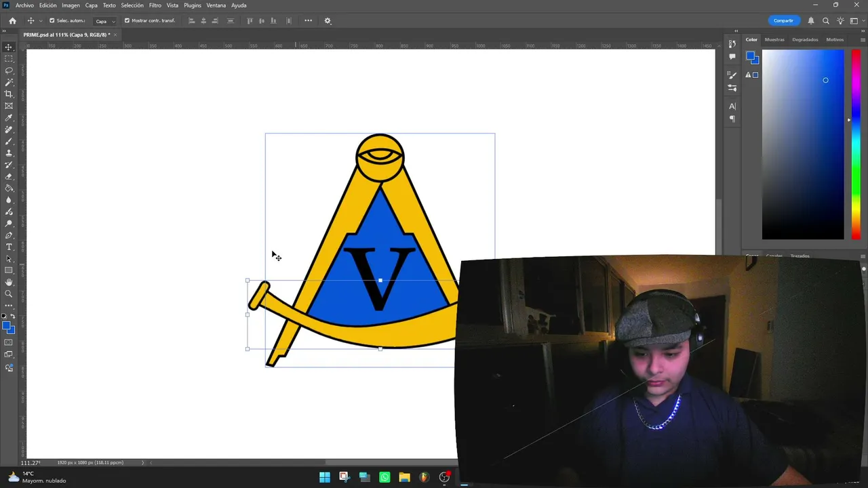Click the rainbow hue slider strip

coord(856,144)
